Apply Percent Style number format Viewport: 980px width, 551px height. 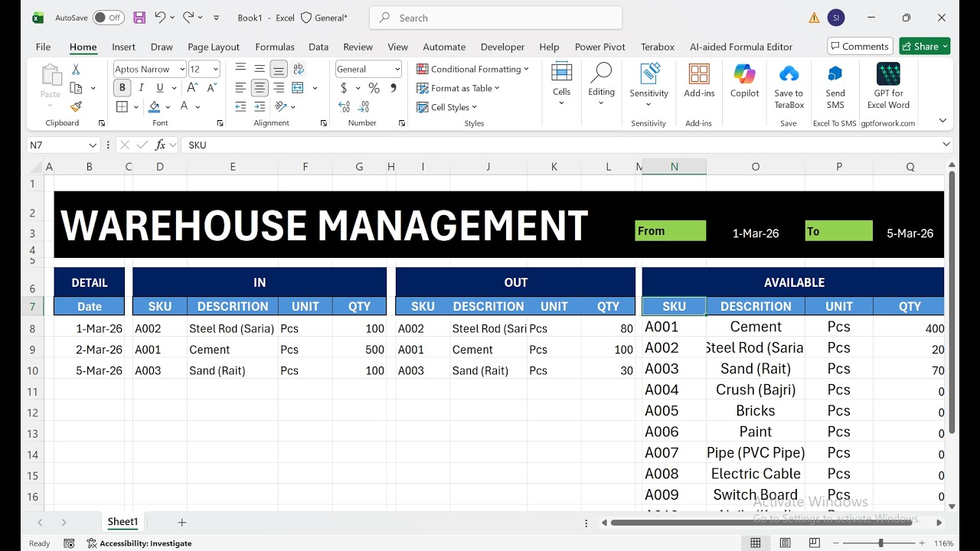pyautogui.click(x=374, y=88)
